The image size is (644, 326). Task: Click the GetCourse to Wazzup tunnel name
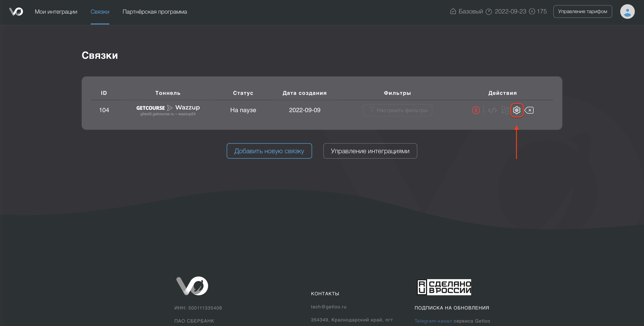tap(168, 108)
